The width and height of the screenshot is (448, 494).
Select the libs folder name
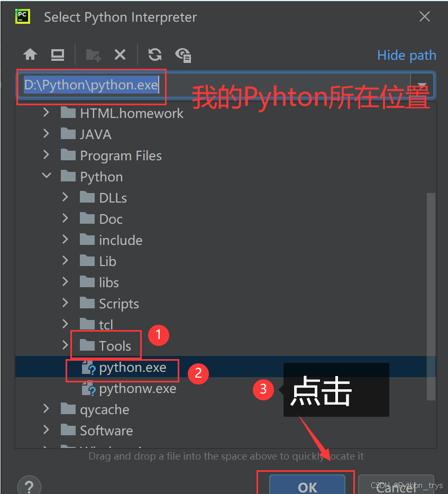[109, 282]
